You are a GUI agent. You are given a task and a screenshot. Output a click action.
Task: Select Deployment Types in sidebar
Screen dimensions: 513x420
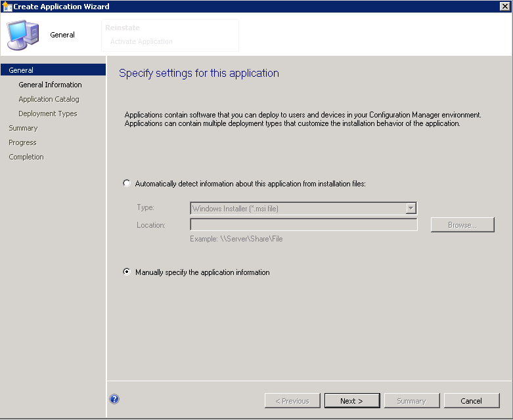click(47, 114)
